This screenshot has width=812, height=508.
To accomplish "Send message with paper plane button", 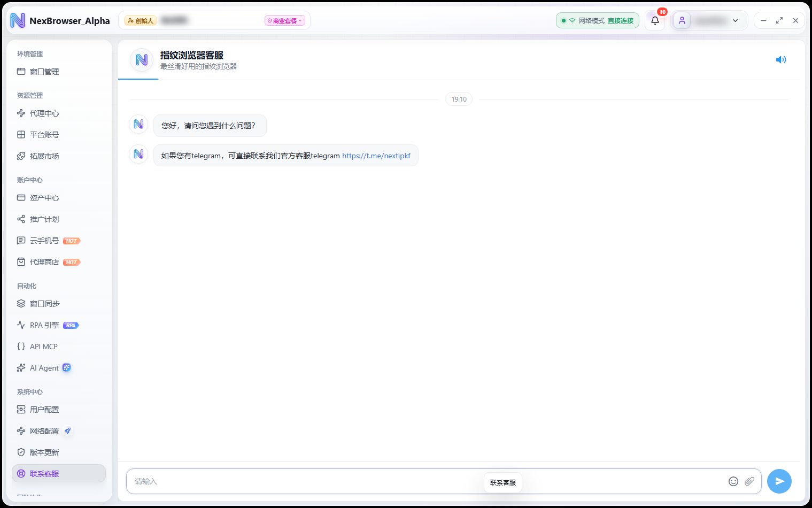I will click(779, 481).
